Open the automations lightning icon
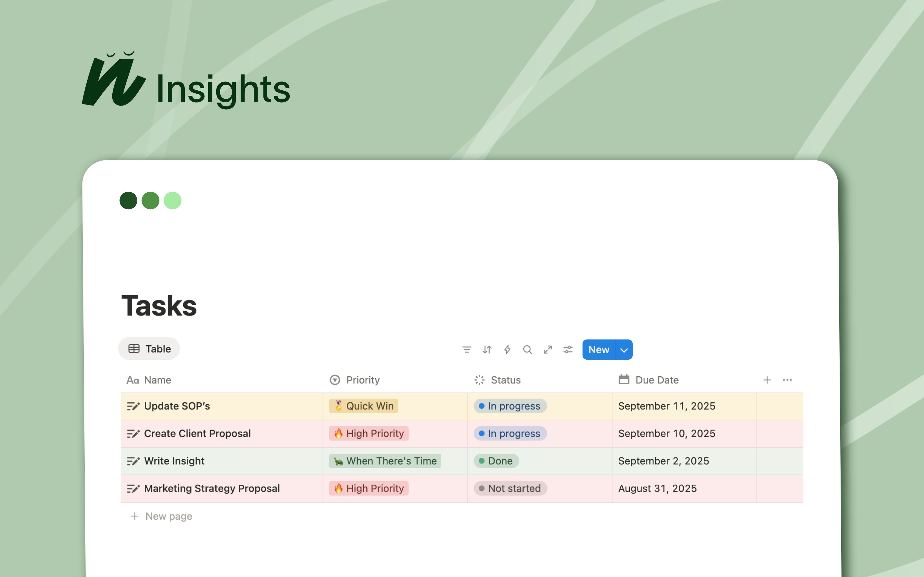This screenshot has height=577, width=924. [508, 349]
